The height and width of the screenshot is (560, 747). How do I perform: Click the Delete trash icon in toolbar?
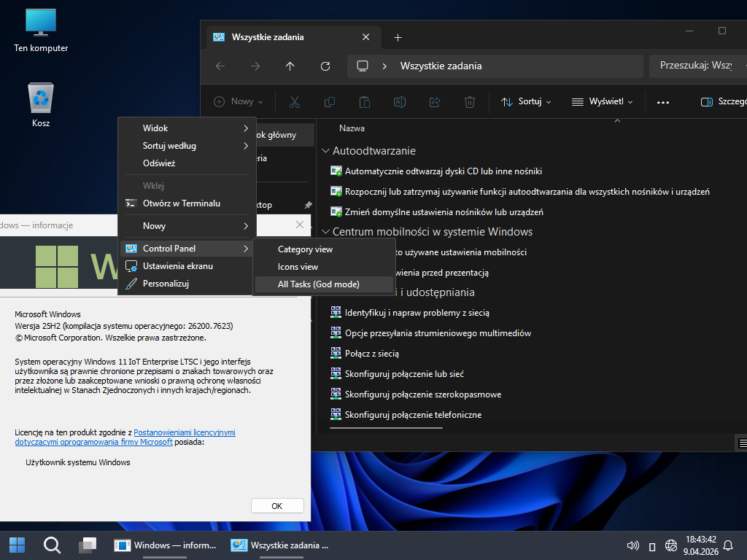tap(471, 102)
